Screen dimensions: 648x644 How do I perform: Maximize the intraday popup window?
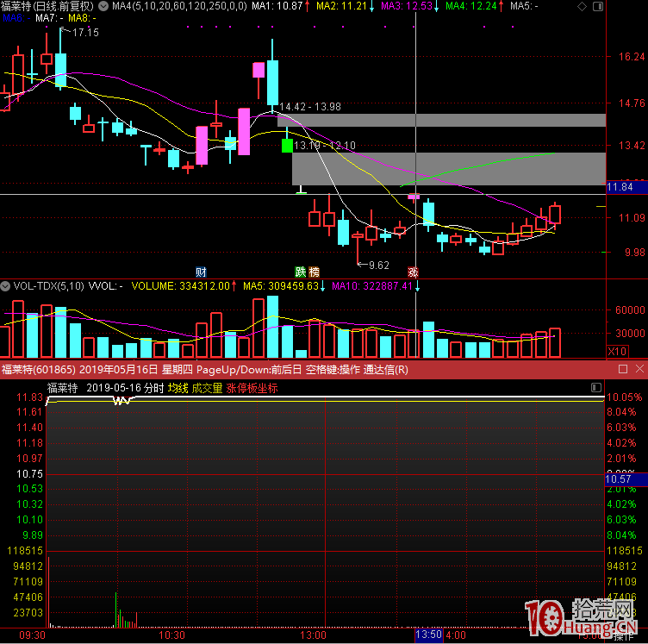click(623, 369)
